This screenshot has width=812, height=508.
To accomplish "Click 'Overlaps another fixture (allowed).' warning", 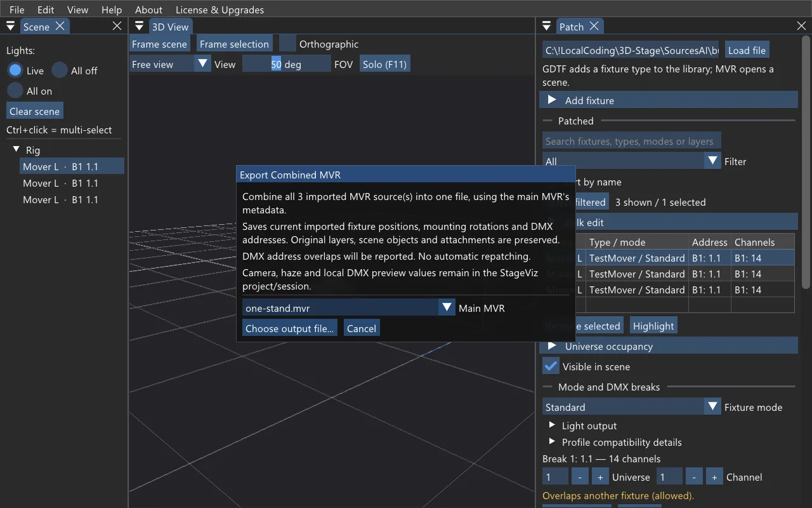I will pos(618,495).
